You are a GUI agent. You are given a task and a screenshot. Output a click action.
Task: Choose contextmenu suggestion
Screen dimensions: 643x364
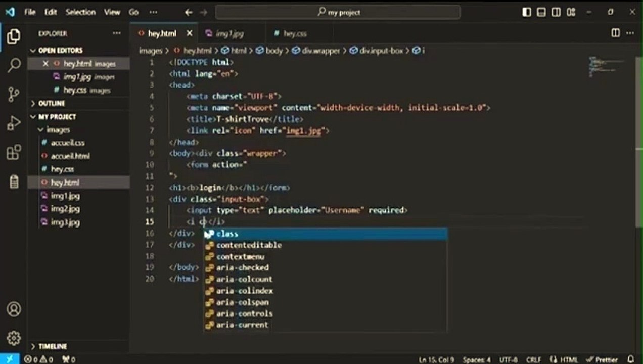click(326, 256)
